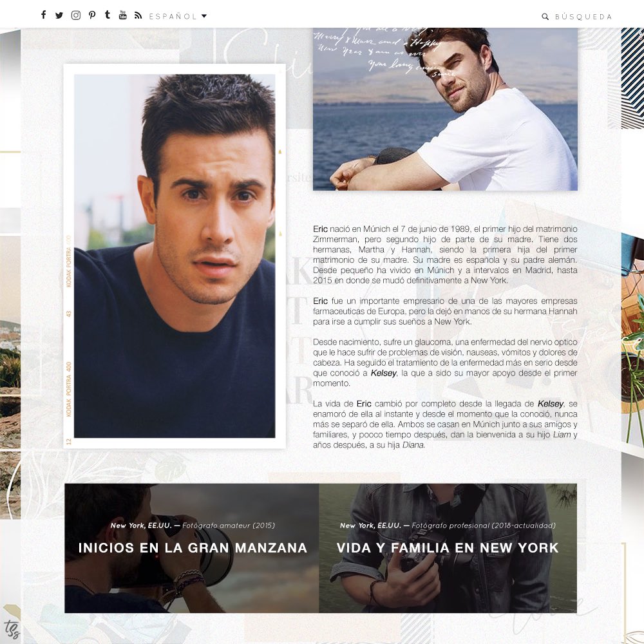Click the magnifying glass search icon
This screenshot has width=644, height=644.
pos(545,16)
